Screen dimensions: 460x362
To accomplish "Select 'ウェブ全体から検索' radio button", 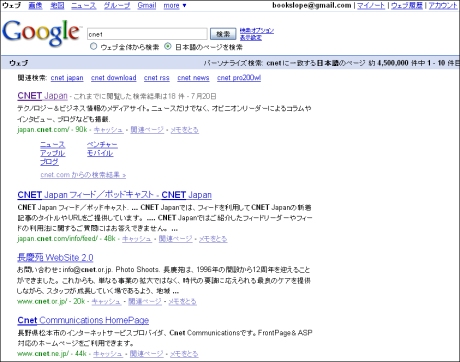I will (93, 46).
